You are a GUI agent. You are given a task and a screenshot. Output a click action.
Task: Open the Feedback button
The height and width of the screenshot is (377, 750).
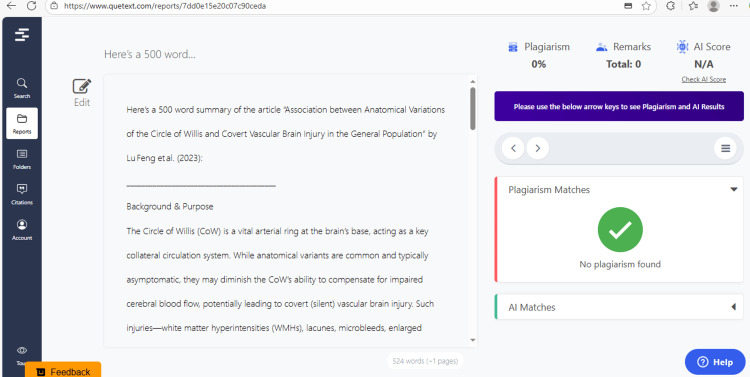(63, 370)
